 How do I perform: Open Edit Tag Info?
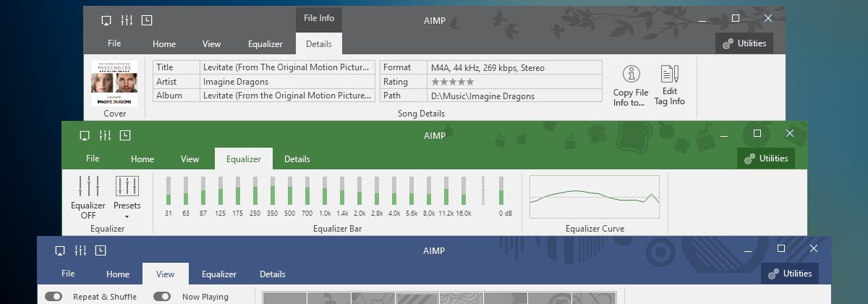click(x=669, y=86)
